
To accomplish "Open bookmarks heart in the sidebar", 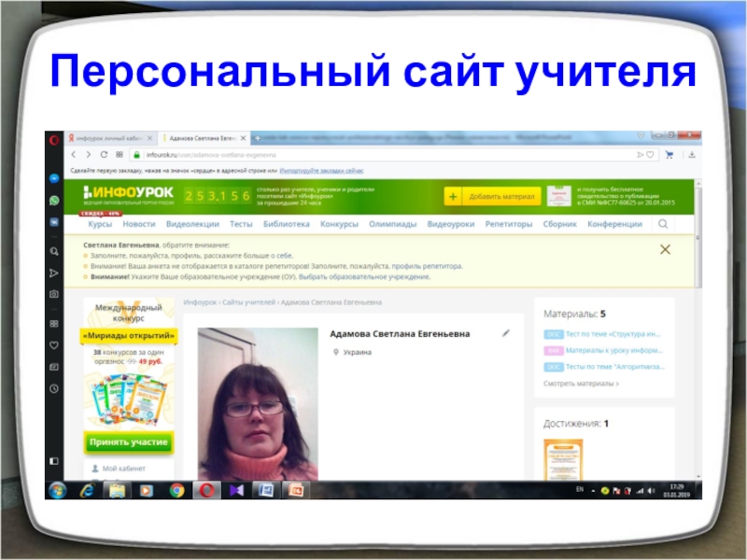I will (54, 345).
